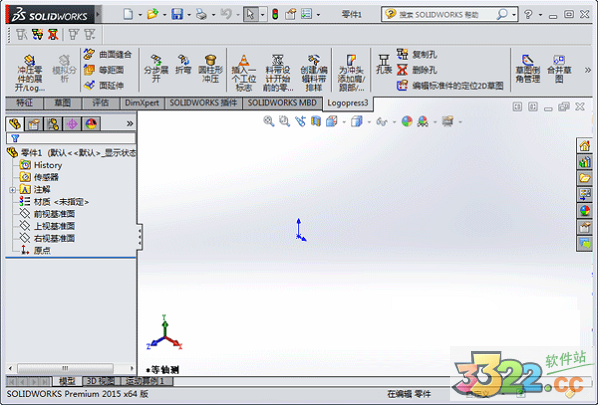Click the New document icon
Viewport: 600px width, 406px height.
tap(128, 14)
